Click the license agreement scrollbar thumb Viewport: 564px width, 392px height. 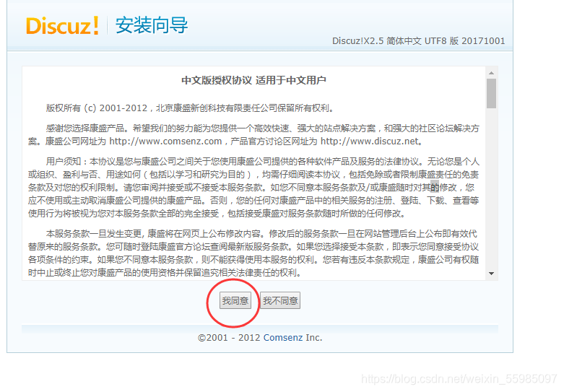pyautogui.click(x=491, y=94)
